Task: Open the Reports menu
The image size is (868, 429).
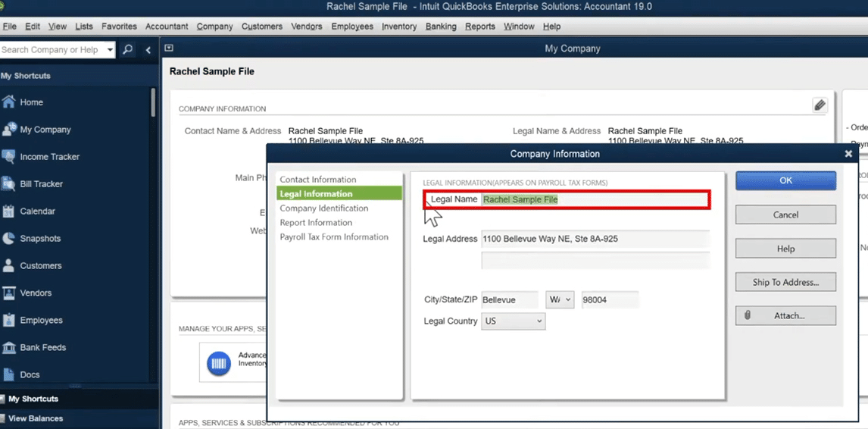Action: (479, 27)
